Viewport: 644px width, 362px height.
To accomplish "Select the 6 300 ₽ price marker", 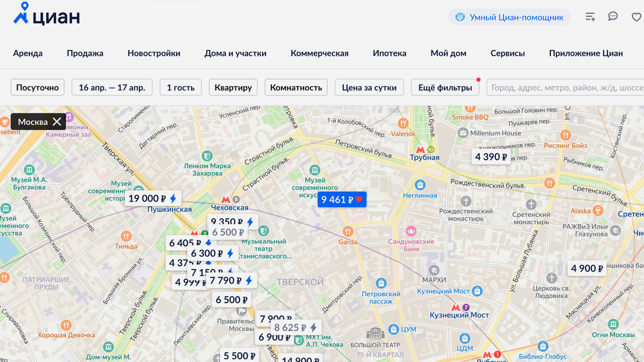I will point(212,253).
